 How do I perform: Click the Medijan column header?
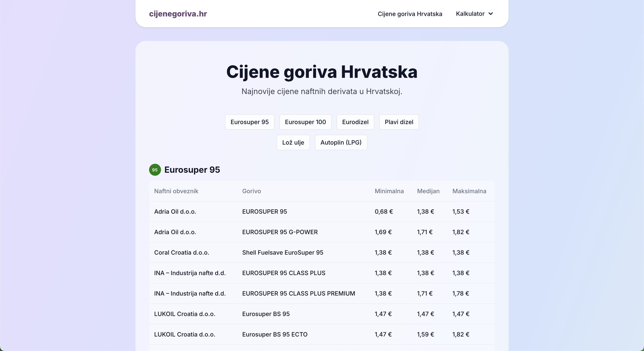coord(428,191)
